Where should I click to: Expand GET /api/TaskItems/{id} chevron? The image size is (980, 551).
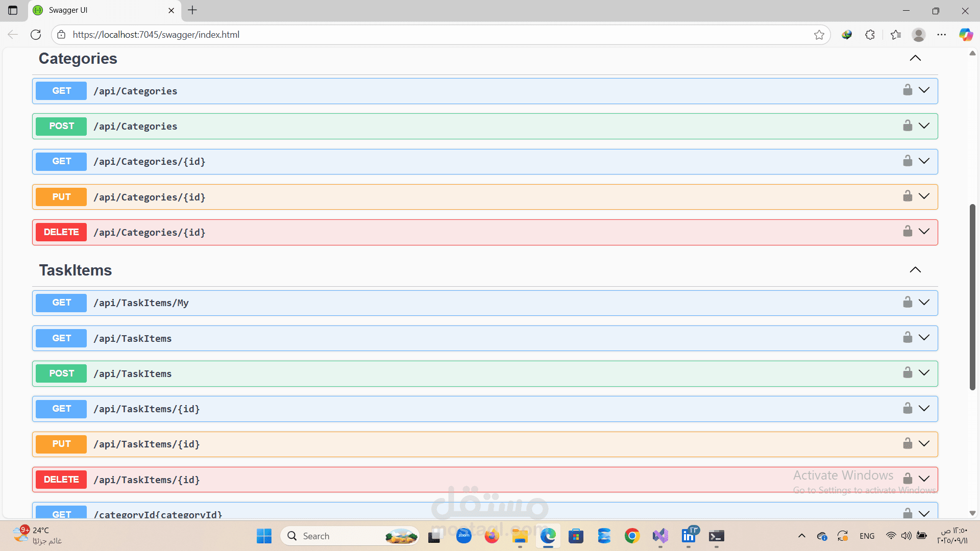(x=924, y=408)
